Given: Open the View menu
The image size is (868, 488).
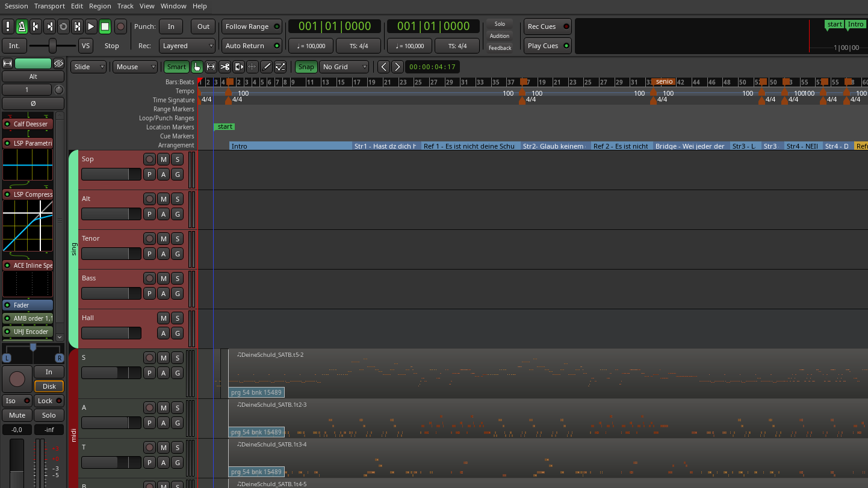Looking at the screenshot, I should [x=147, y=6].
